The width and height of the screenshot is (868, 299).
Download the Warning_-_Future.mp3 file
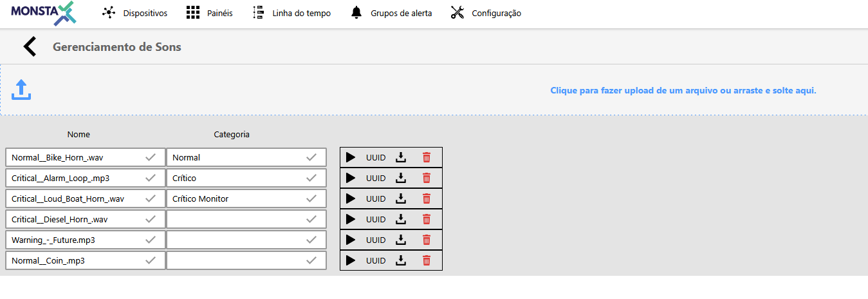(x=401, y=240)
